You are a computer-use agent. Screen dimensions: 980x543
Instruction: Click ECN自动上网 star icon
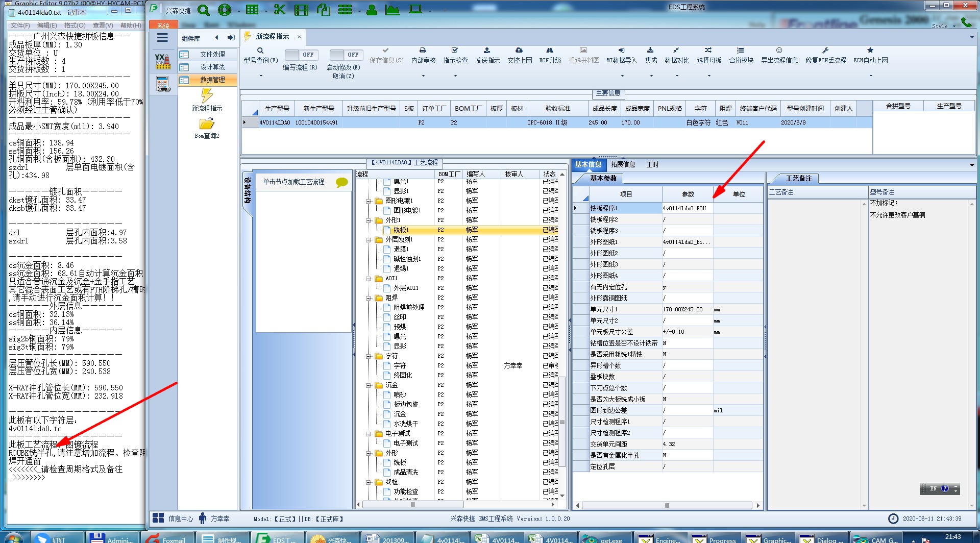(870, 51)
